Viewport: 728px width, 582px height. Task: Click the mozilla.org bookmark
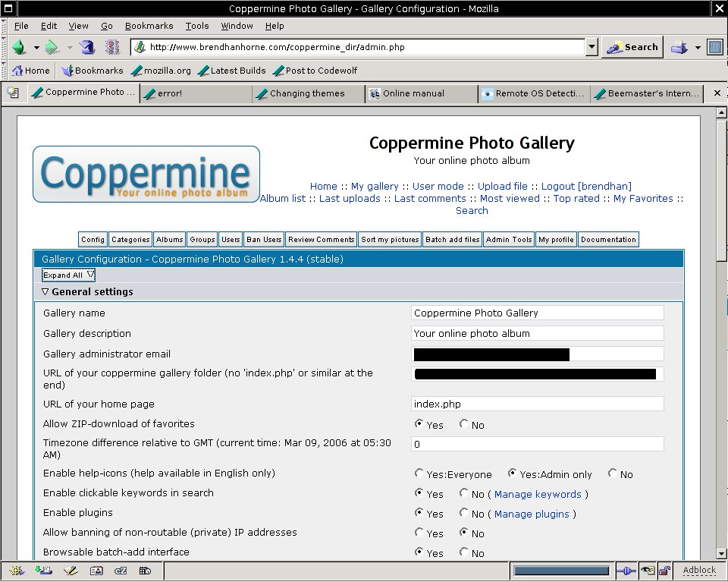(161, 71)
